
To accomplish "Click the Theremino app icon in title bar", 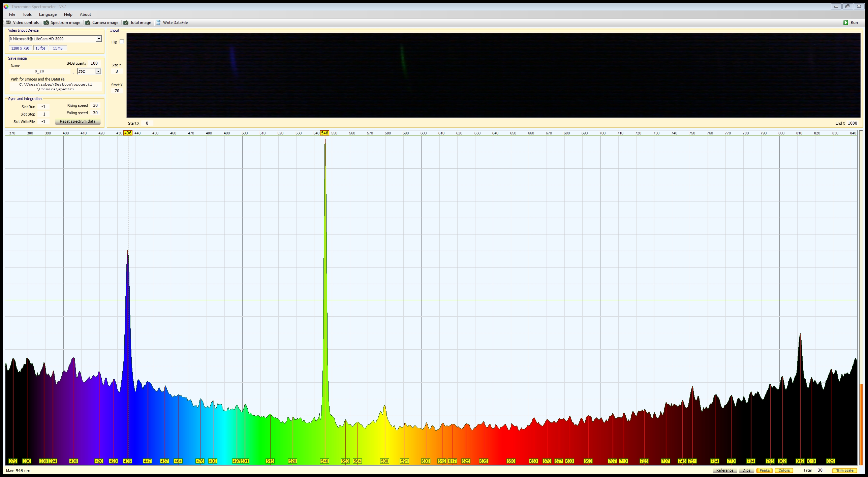I will (x=6, y=6).
